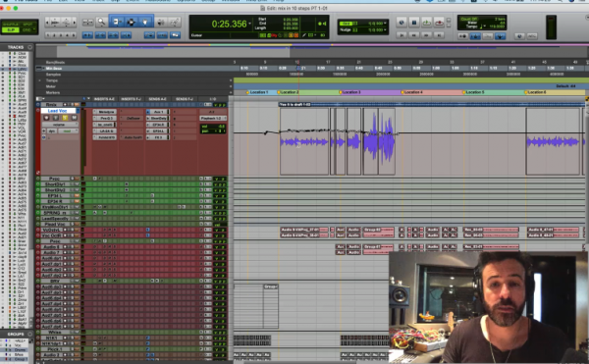The image size is (589, 364).
Task: Select the Grabber hand tool
Action: [x=145, y=23]
